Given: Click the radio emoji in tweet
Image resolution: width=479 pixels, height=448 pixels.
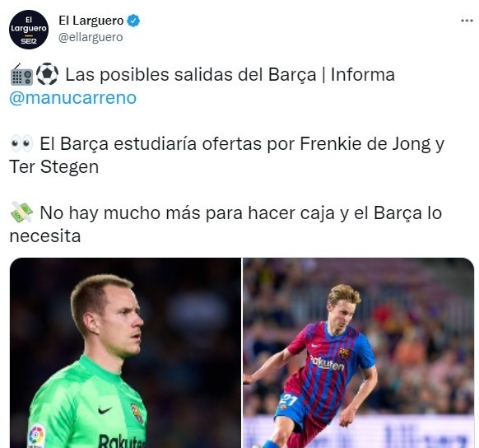Looking at the screenshot, I should tap(21, 75).
